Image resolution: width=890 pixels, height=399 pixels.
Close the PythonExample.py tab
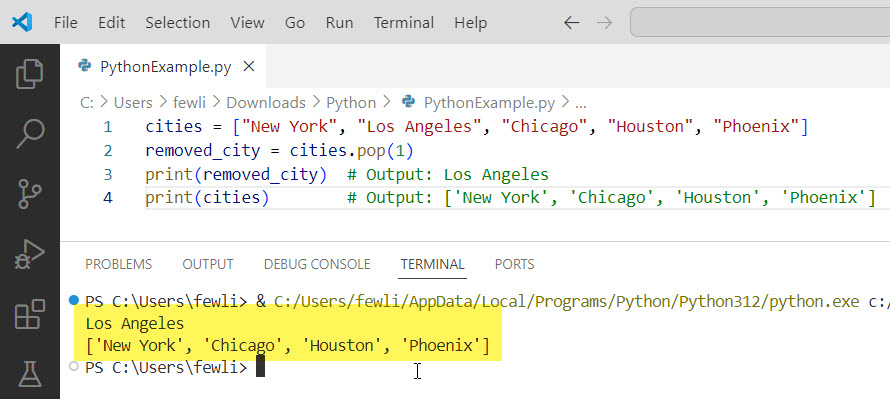point(249,67)
